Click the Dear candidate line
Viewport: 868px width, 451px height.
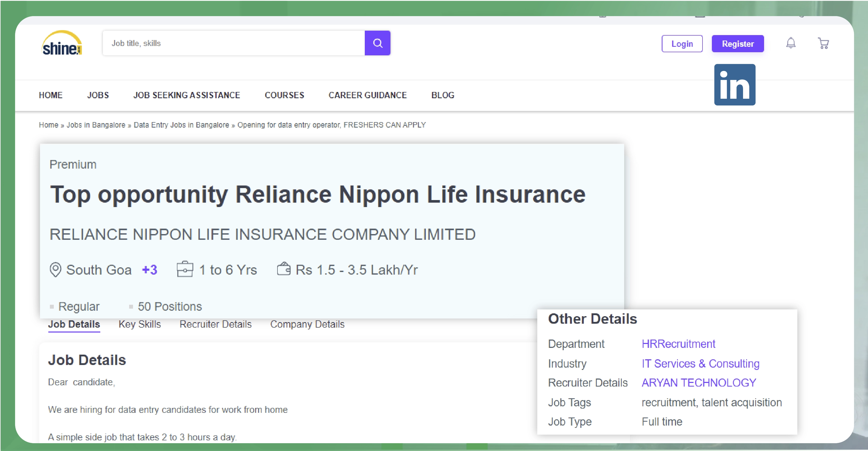click(81, 382)
